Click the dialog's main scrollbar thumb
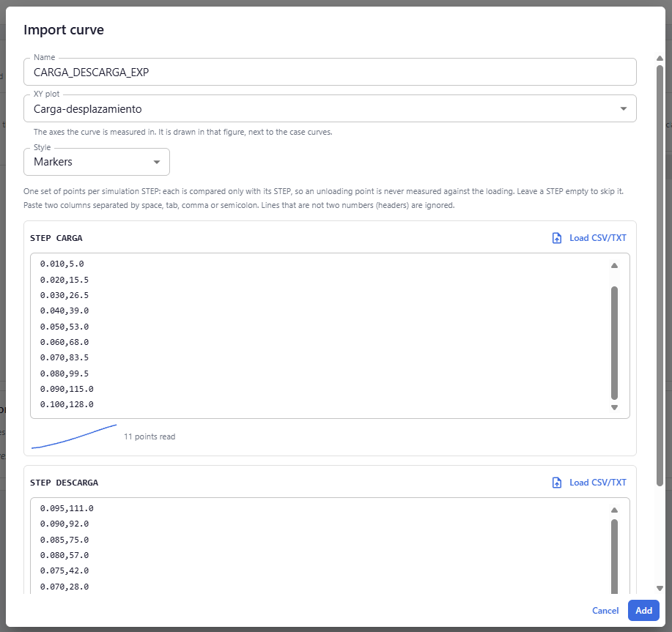Viewport: 672px width, 632px height. [x=660, y=275]
